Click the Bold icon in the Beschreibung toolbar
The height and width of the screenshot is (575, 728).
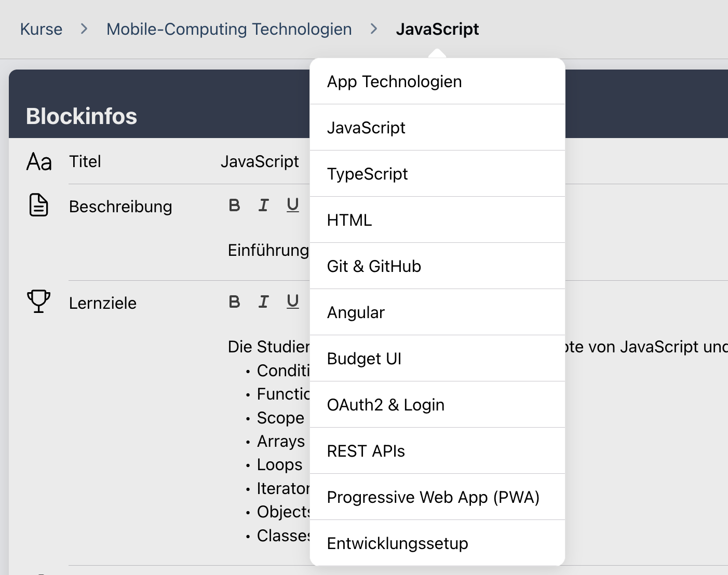pyautogui.click(x=235, y=206)
